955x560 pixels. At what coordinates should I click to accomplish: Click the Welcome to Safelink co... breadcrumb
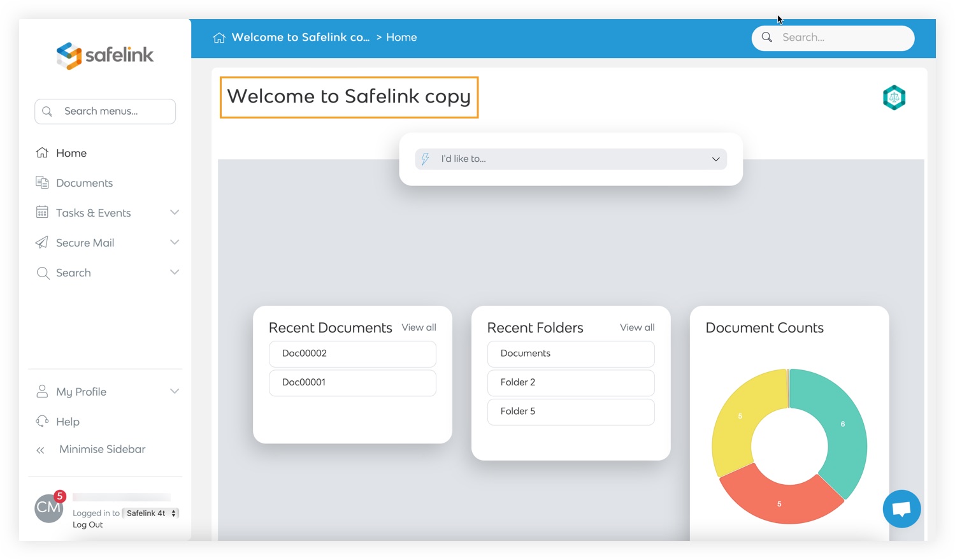300,37
